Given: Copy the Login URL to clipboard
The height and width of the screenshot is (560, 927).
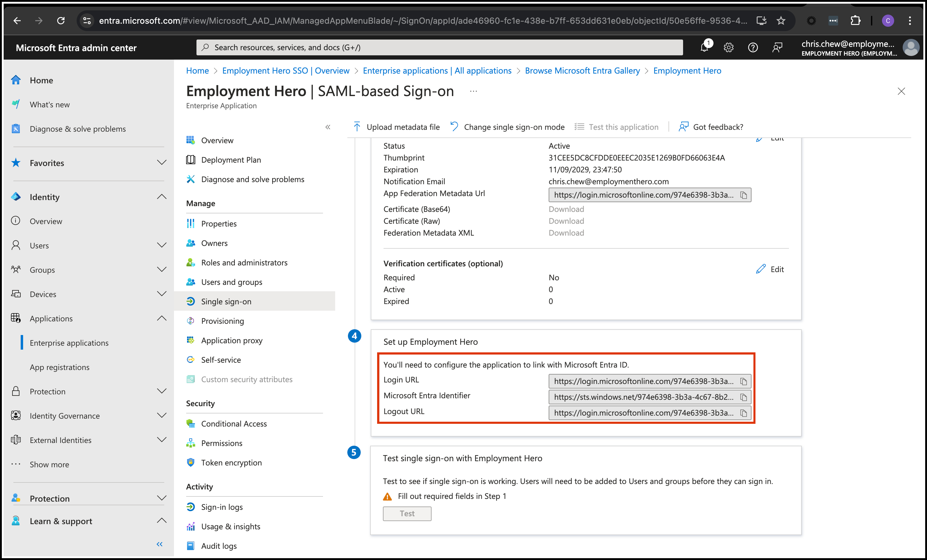Looking at the screenshot, I should pos(743,381).
